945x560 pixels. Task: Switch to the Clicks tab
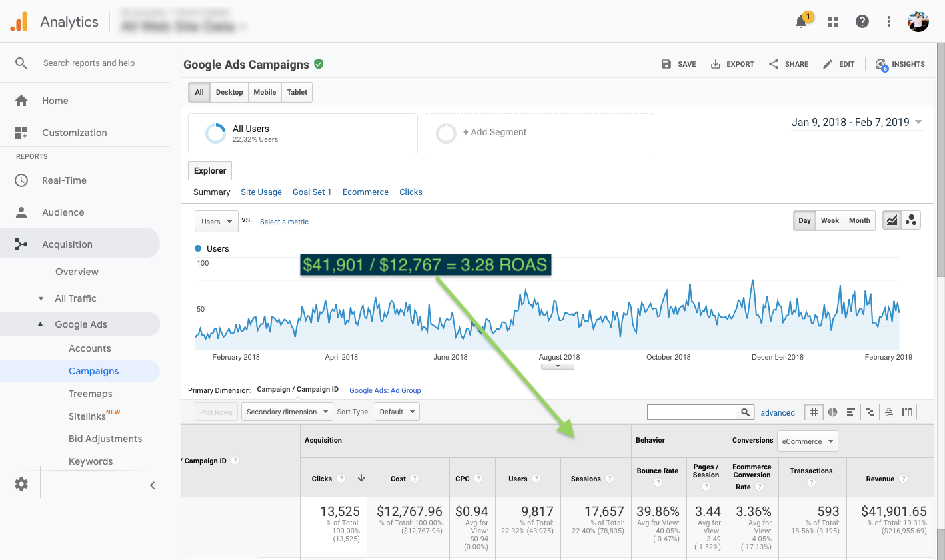point(411,192)
